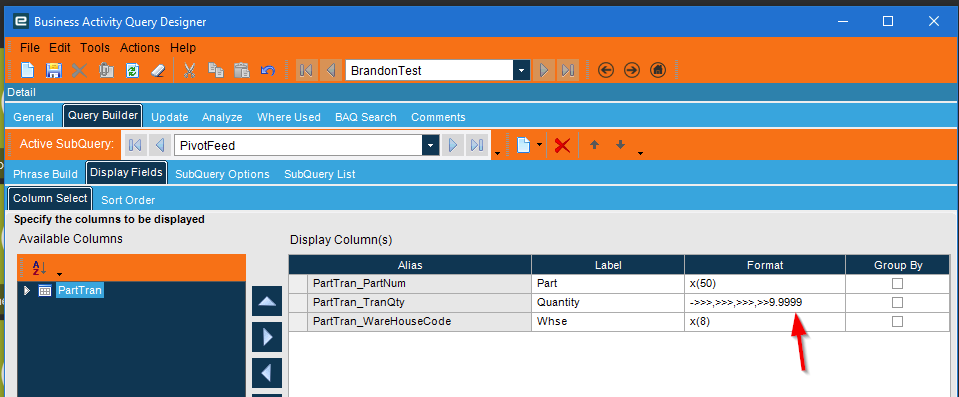Click the Cut (scissors) toolbar icon
The height and width of the screenshot is (397, 959).
pos(190,70)
